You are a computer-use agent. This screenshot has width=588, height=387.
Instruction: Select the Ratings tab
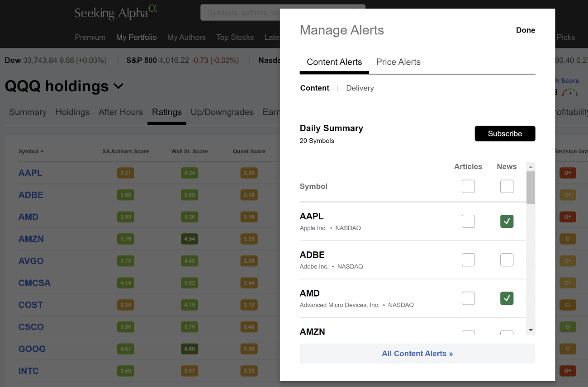click(x=167, y=112)
